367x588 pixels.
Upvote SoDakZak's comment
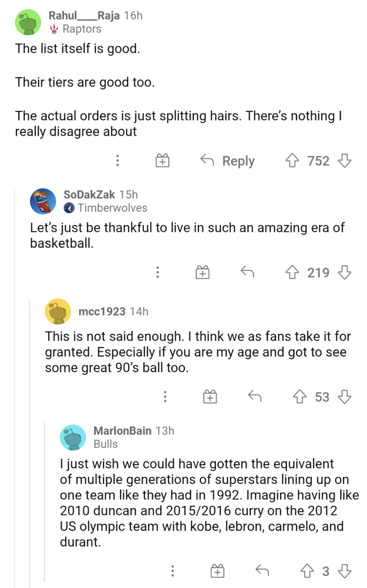(292, 272)
